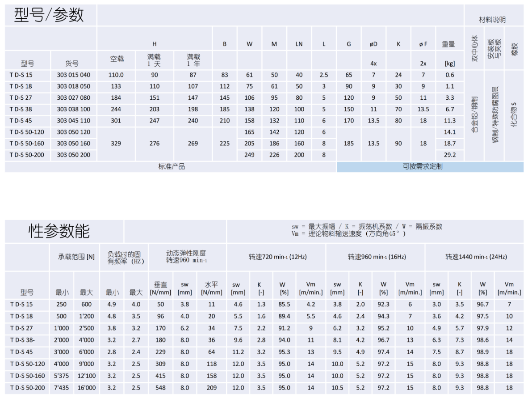Viewport: 532px width, 402px height.
Task: Click part number 303 015 040
Action: pos(74,75)
